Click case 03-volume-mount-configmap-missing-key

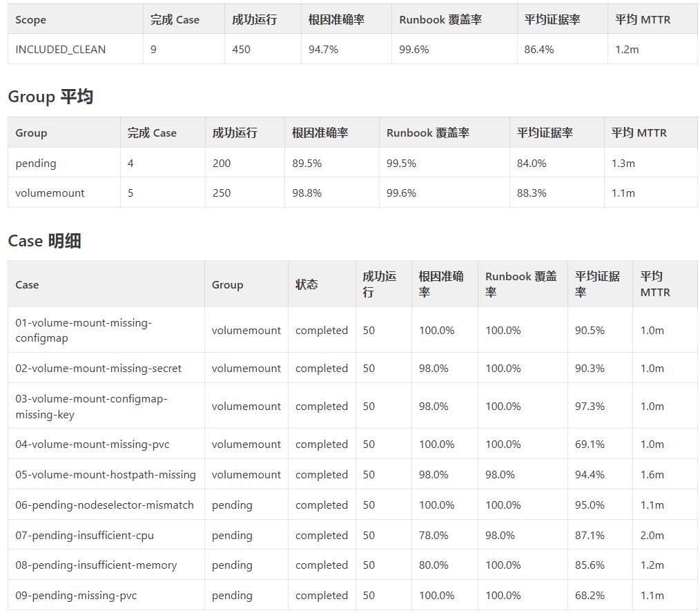(91, 406)
